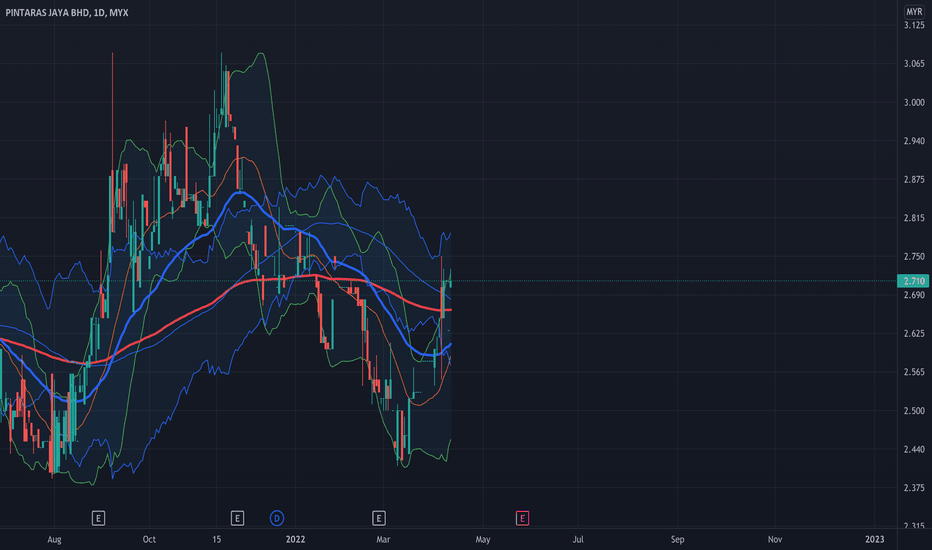Screen dimensions: 932x550
Task: Click the 15 date label on the time axis
Action: 216,539
